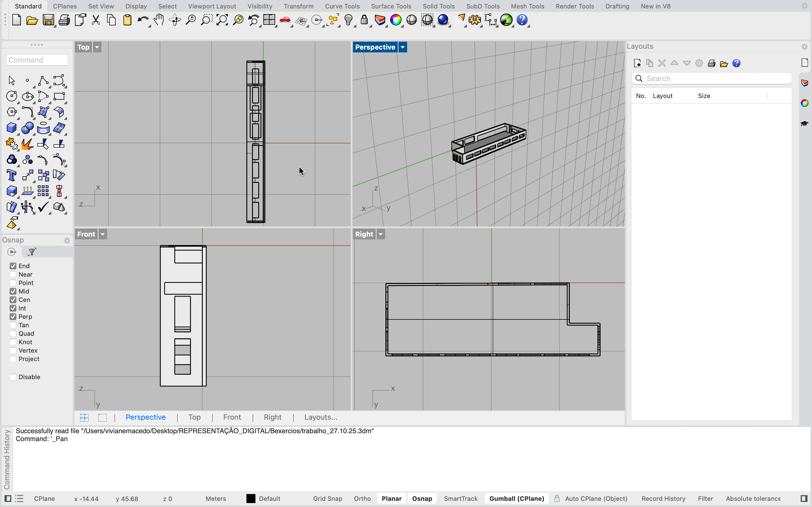This screenshot has width=812, height=507.
Task: Uncheck the Mid osnap checkbox
Action: 13,291
